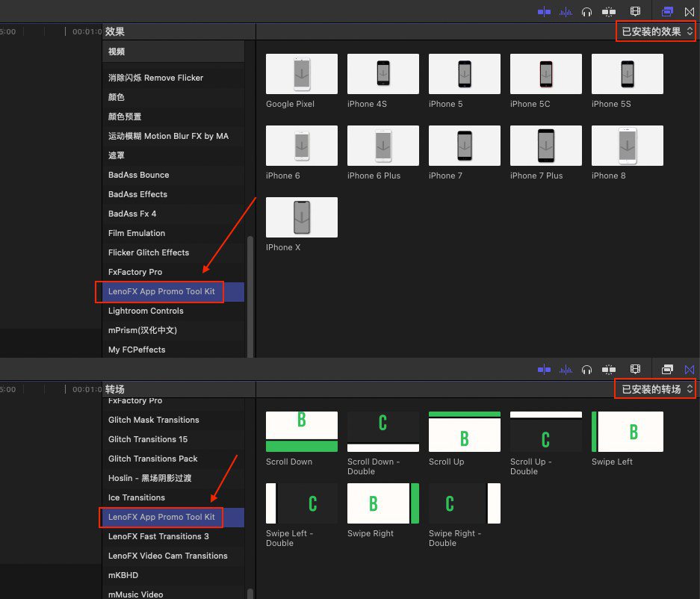Choose 消除闪烁 Remove Flicker category
Image resolution: width=700 pixels, height=599 pixels.
coord(173,78)
